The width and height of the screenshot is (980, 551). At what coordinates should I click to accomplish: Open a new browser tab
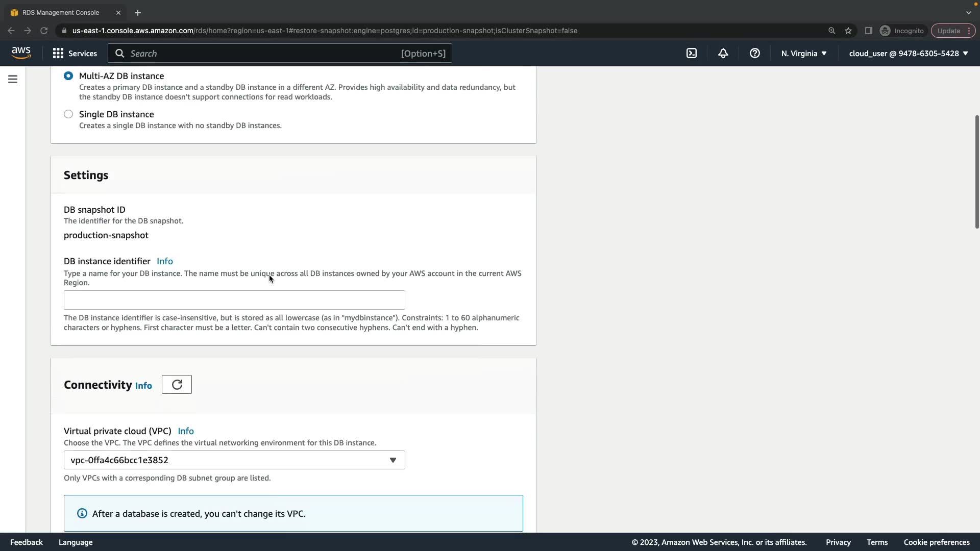137,12
